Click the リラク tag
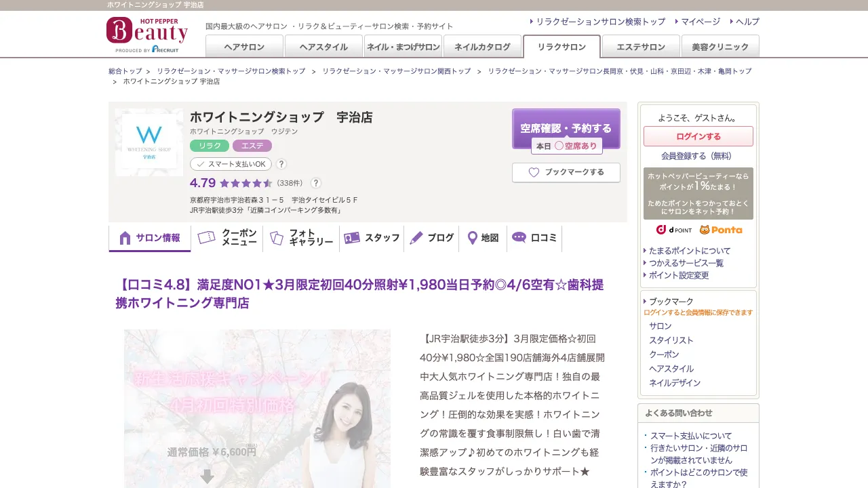This screenshot has width=868, height=488. tap(210, 146)
